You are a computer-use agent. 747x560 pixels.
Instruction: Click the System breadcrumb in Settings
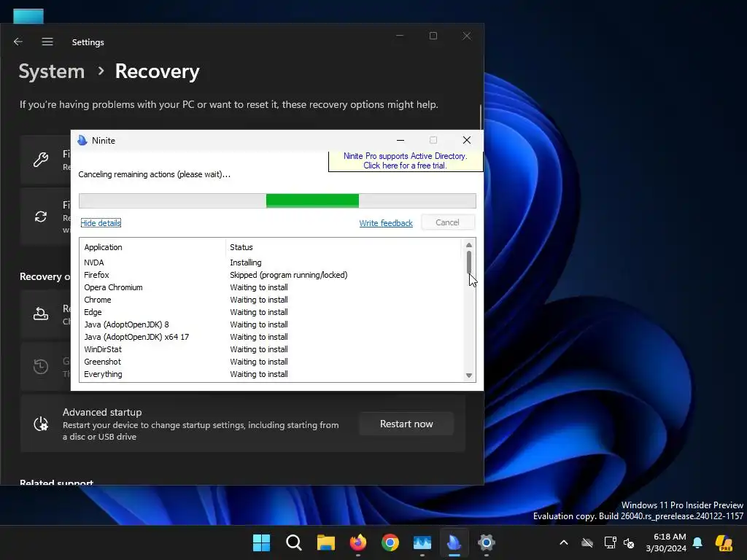[52, 71]
